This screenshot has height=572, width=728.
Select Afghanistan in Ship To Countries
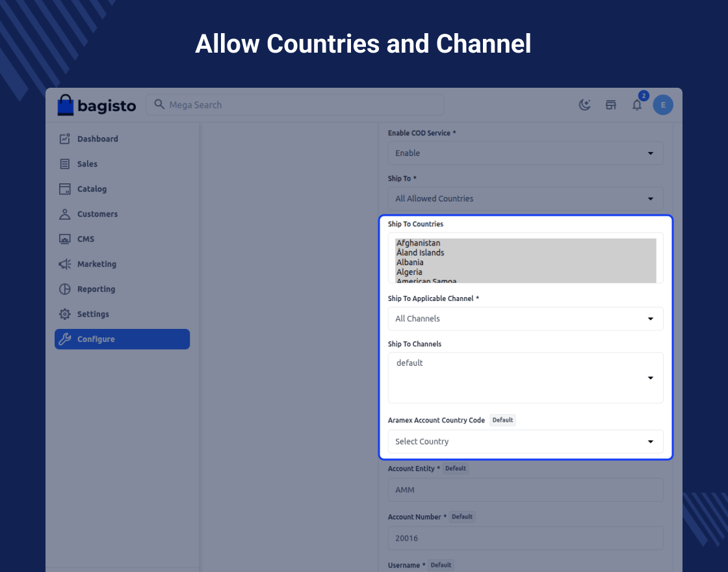(526, 243)
